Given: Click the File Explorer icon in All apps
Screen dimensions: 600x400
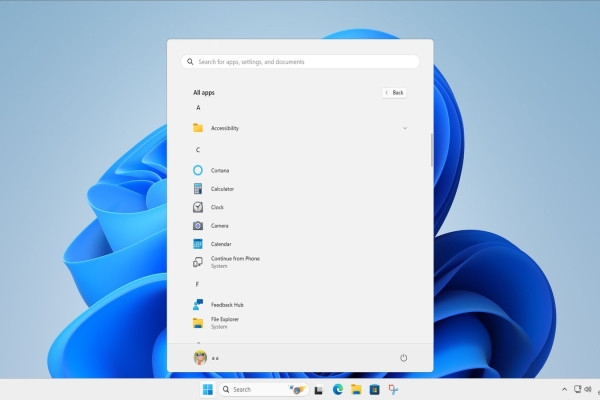Looking at the screenshot, I should tap(198, 323).
